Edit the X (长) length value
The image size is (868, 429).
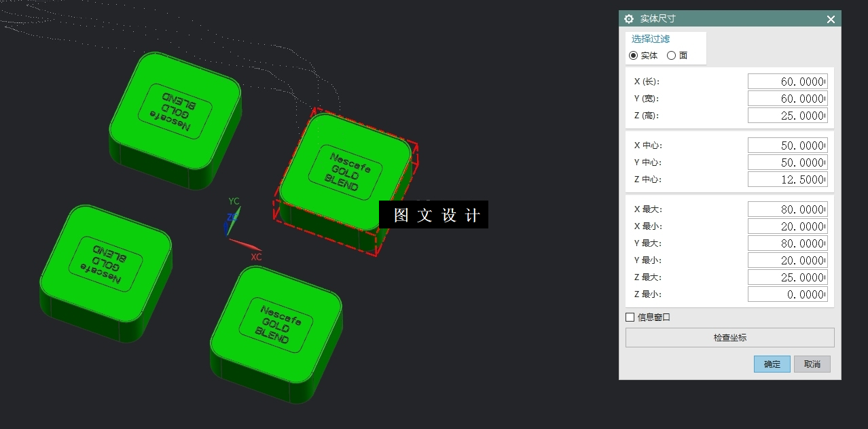786,80
